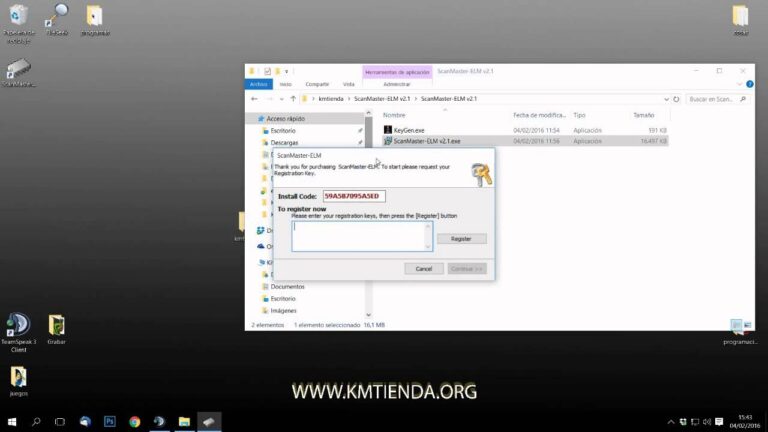The image size is (768, 432).
Task: Switch to the ScanMaster taskbar item
Action: pos(209,422)
